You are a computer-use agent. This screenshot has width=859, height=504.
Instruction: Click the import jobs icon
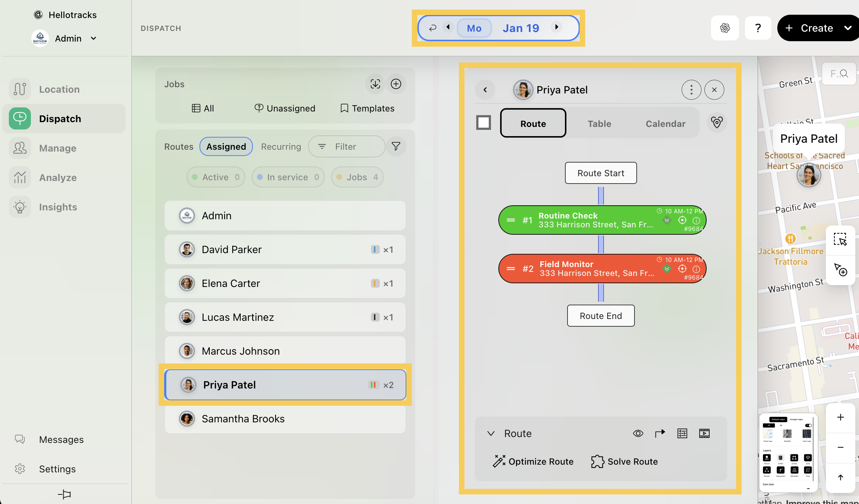(x=375, y=84)
